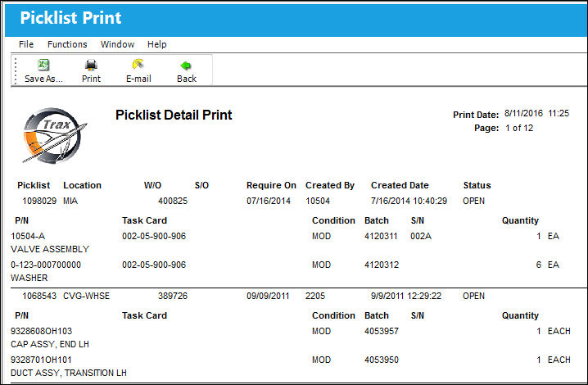The width and height of the screenshot is (588, 385).
Task: Open the Help menu
Action: [156, 44]
